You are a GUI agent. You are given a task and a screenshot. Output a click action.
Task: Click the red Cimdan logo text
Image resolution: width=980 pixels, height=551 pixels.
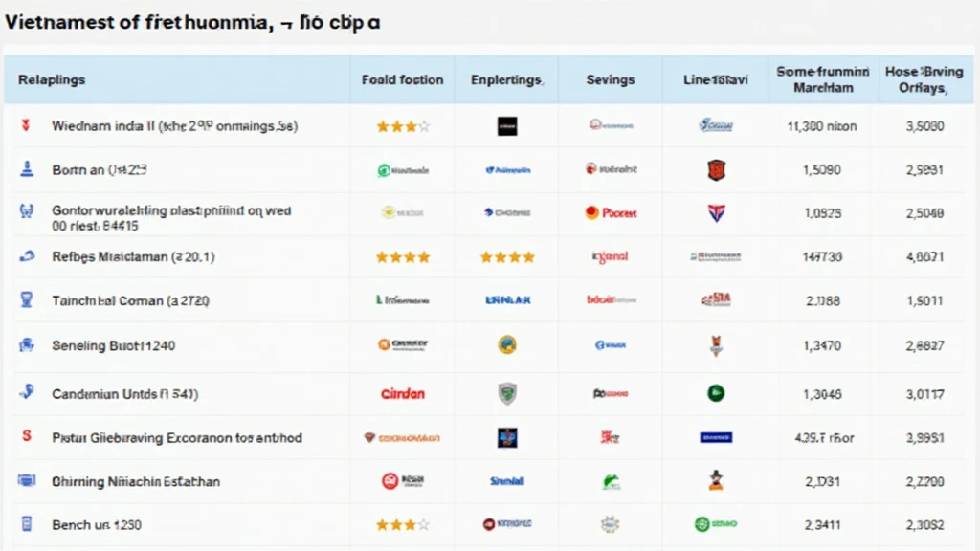tap(403, 393)
